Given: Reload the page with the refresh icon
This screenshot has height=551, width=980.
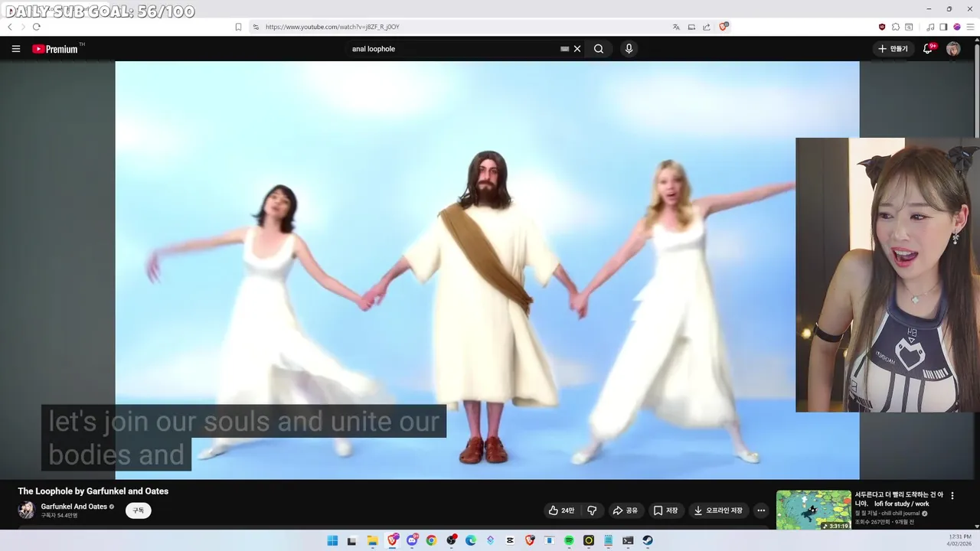Looking at the screenshot, I should pos(36,27).
